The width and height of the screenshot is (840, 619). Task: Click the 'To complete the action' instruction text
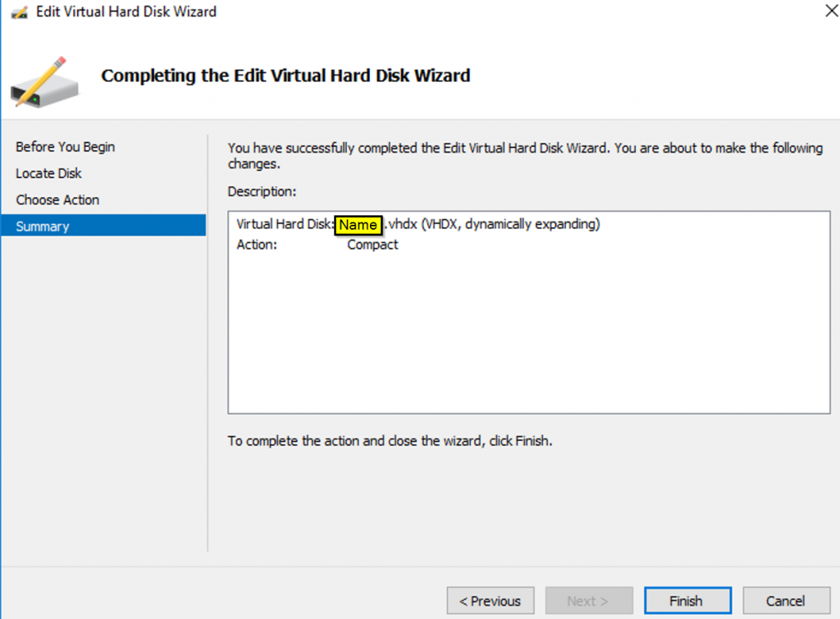(x=390, y=441)
